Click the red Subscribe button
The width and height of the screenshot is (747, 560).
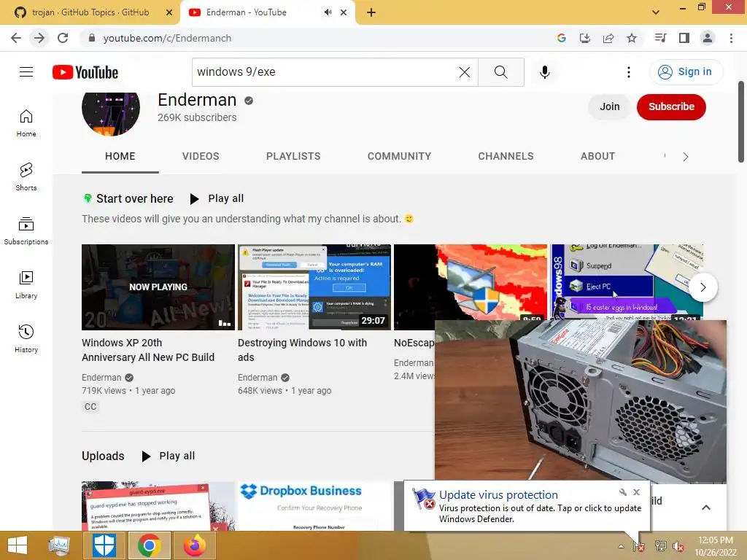pos(671,106)
